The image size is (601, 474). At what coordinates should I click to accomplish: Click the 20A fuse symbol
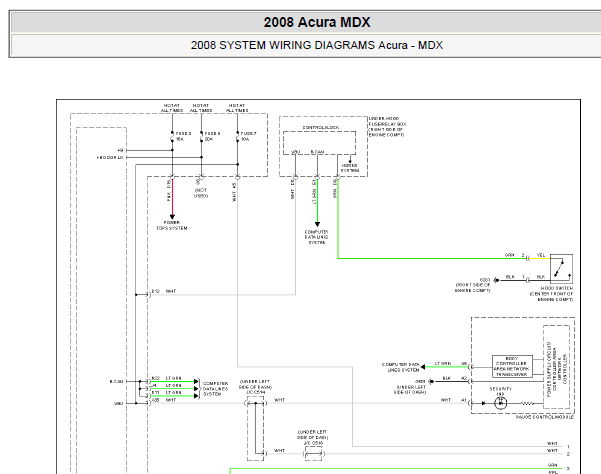(x=202, y=136)
